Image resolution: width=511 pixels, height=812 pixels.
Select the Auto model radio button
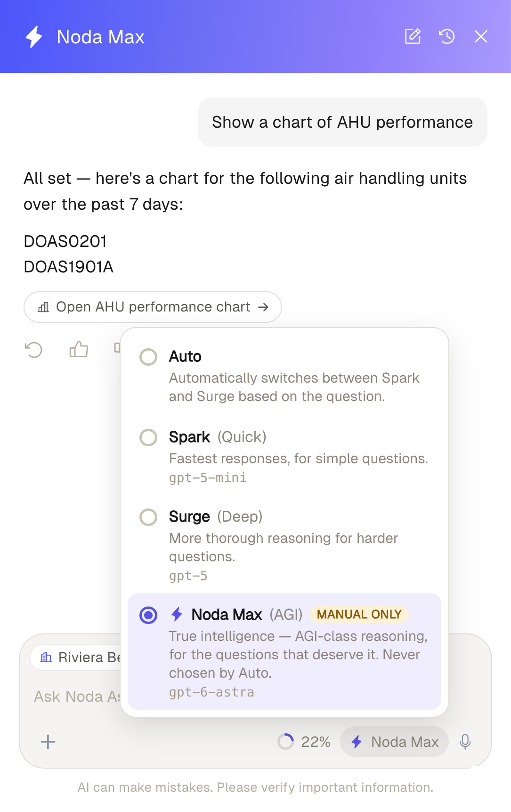148,357
